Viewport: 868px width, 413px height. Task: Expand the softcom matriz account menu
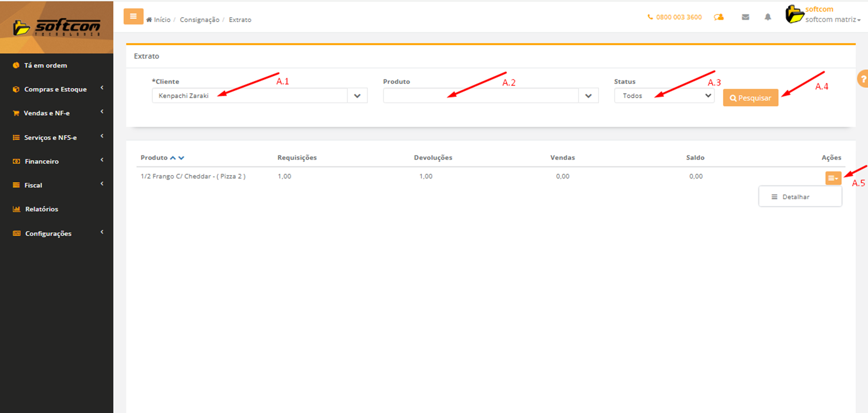(x=832, y=20)
